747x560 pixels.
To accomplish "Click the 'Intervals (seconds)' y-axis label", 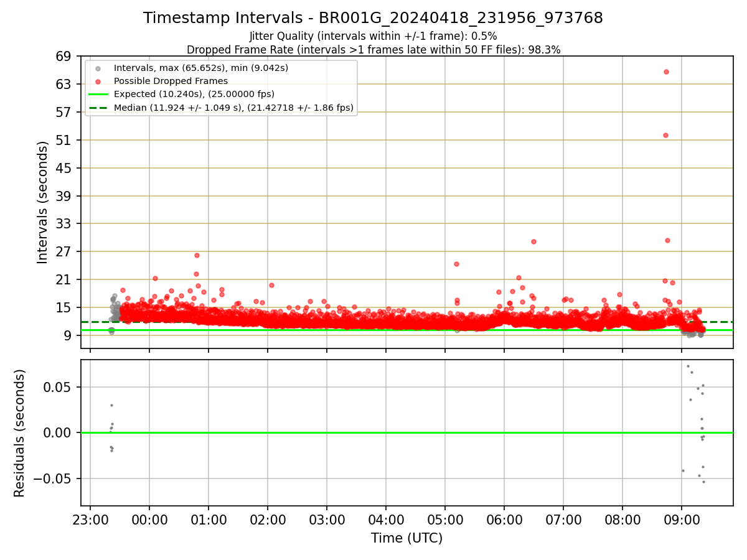I will (x=42, y=202).
